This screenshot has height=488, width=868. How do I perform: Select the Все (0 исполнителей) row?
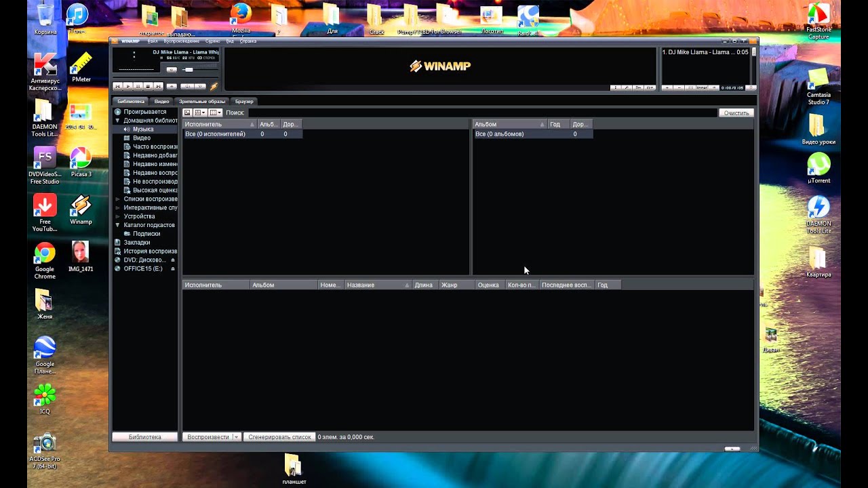tap(242, 134)
